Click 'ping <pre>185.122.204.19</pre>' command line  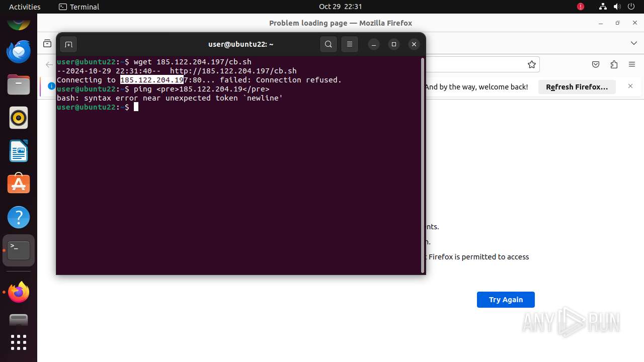[201, 89]
